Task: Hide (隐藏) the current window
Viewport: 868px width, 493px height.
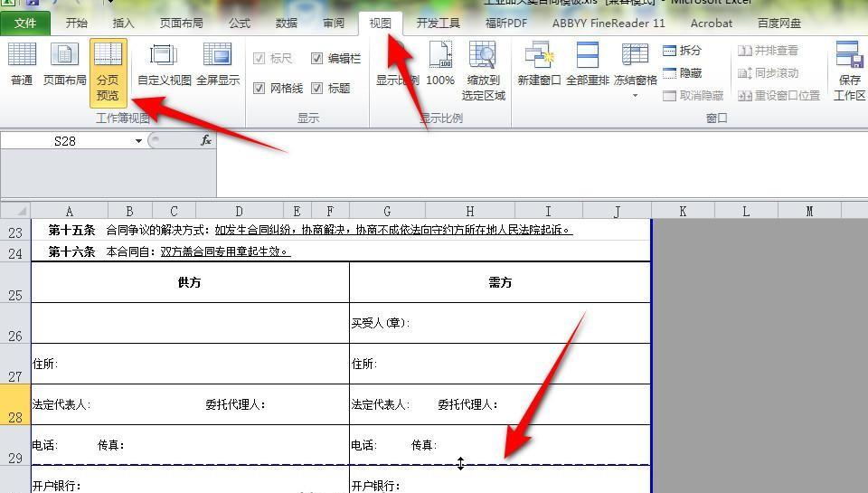Action: coord(682,73)
